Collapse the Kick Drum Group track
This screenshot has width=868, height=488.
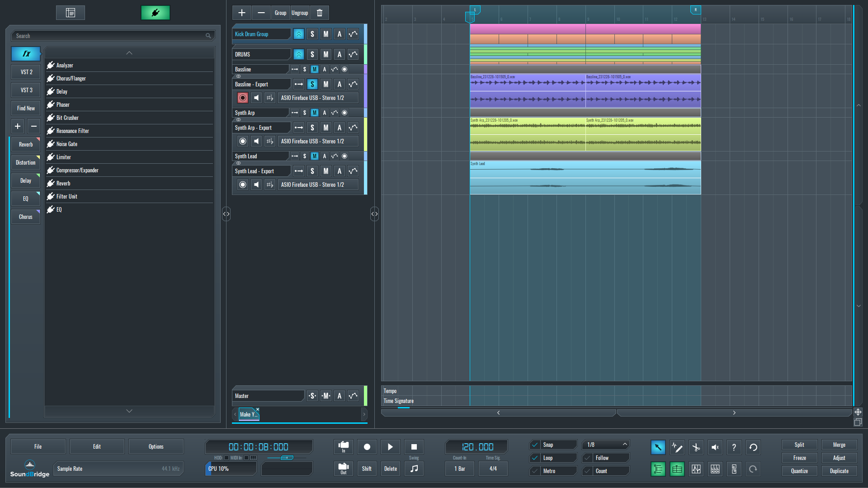299,34
